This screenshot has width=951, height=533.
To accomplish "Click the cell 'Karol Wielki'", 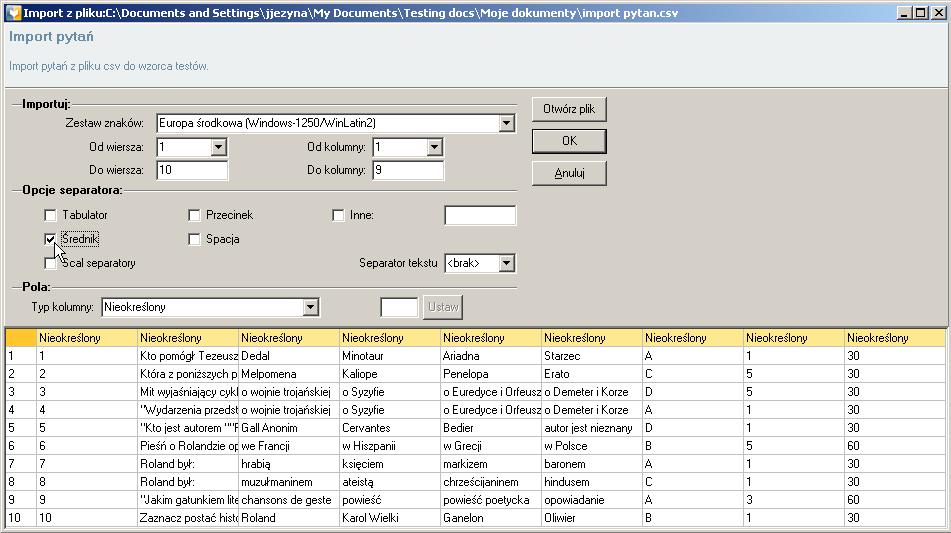I will point(390,518).
